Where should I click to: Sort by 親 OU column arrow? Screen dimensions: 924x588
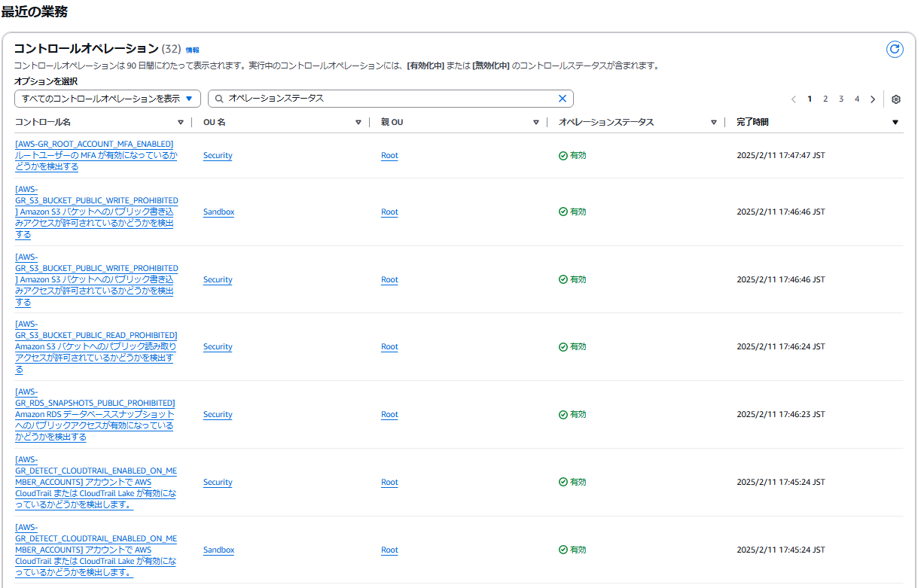click(x=536, y=122)
